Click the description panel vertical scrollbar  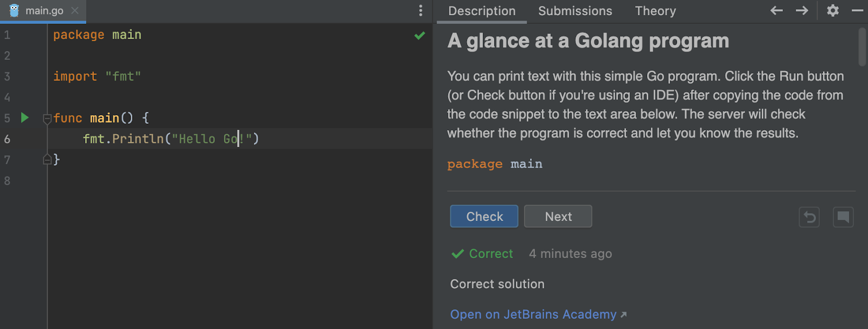click(x=862, y=48)
